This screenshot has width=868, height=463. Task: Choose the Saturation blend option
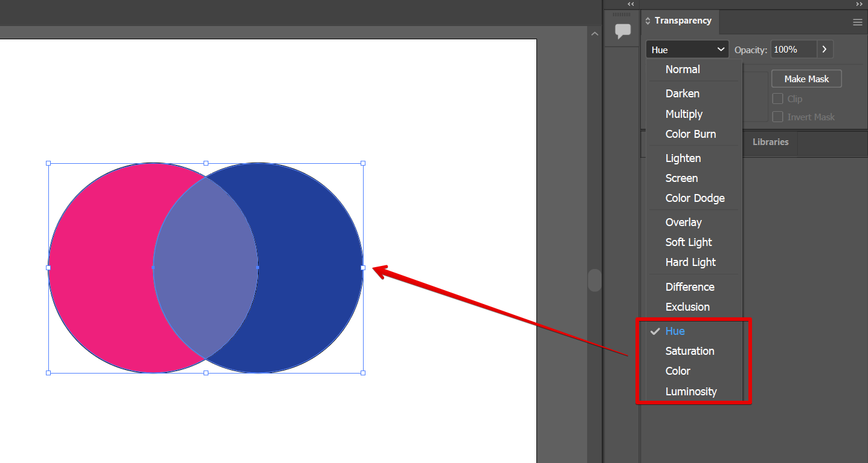[690, 351]
